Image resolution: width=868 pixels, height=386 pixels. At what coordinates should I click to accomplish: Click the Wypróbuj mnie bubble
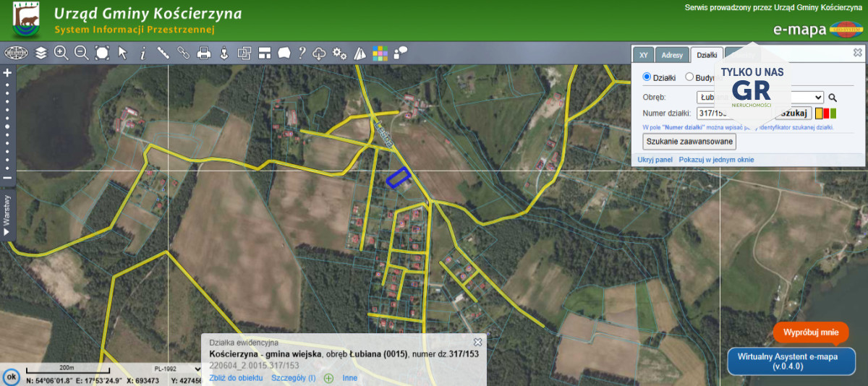point(810,333)
